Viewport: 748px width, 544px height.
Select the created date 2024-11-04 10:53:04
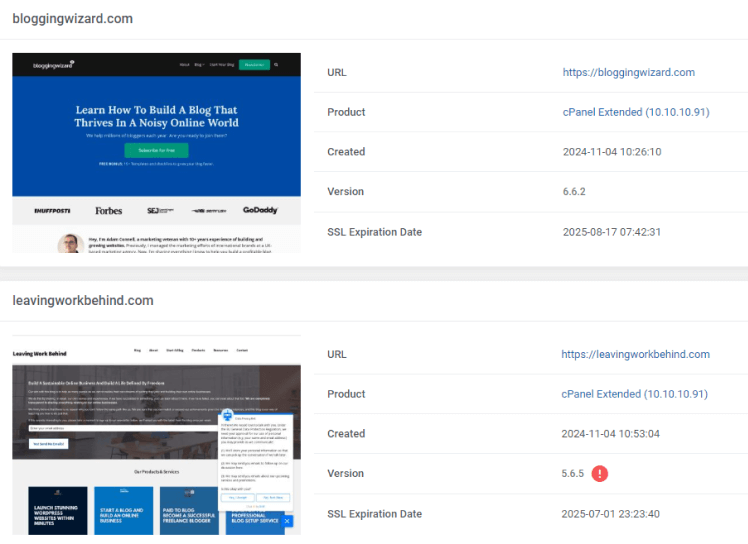[x=610, y=434]
